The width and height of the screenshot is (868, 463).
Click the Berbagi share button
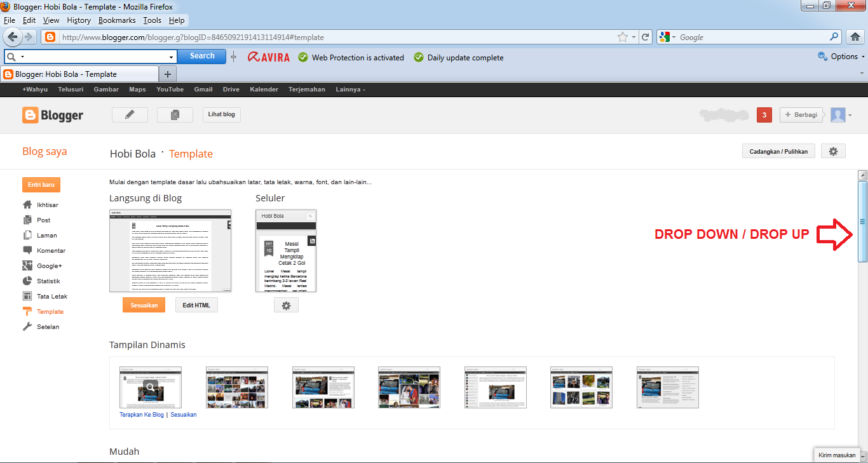(801, 115)
